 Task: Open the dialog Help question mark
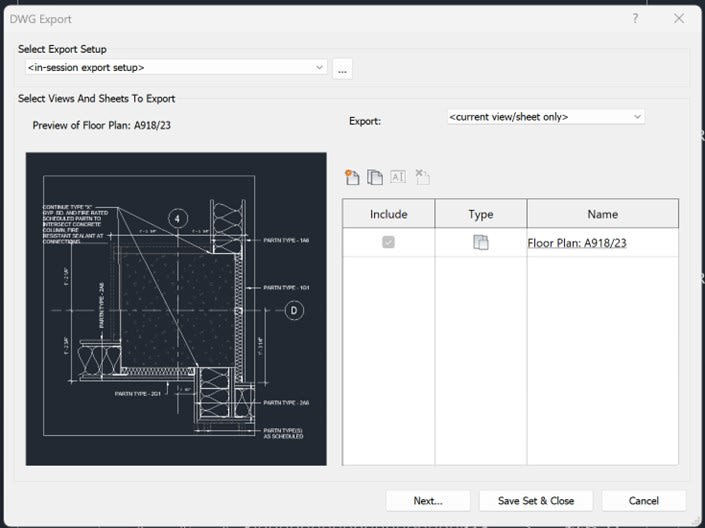click(635, 18)
